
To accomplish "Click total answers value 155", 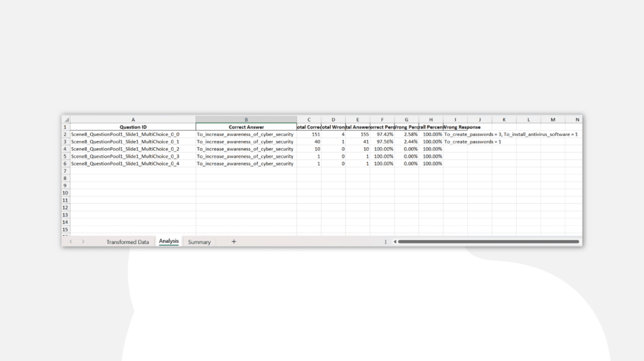I will point(357,135).
